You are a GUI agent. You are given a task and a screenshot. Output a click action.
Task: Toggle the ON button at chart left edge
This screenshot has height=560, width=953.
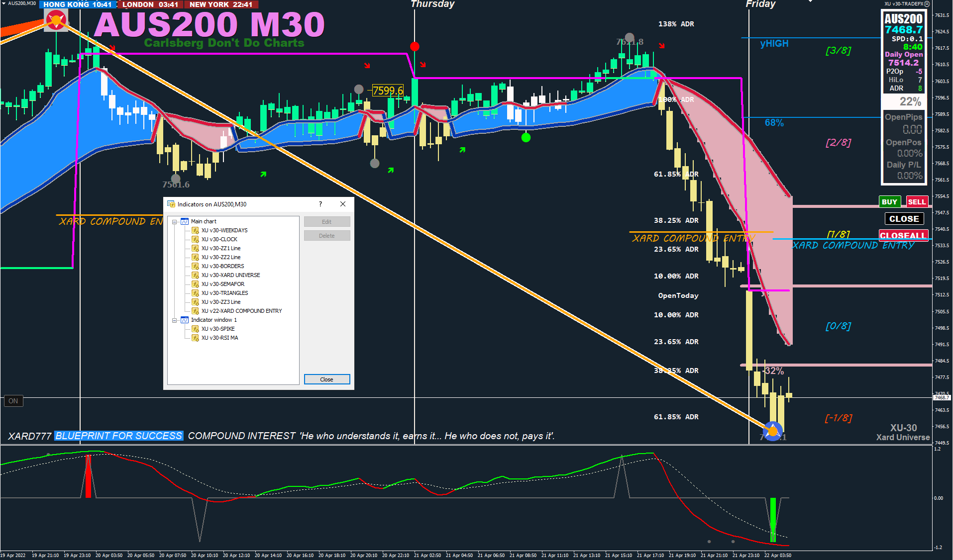point(13,401)
